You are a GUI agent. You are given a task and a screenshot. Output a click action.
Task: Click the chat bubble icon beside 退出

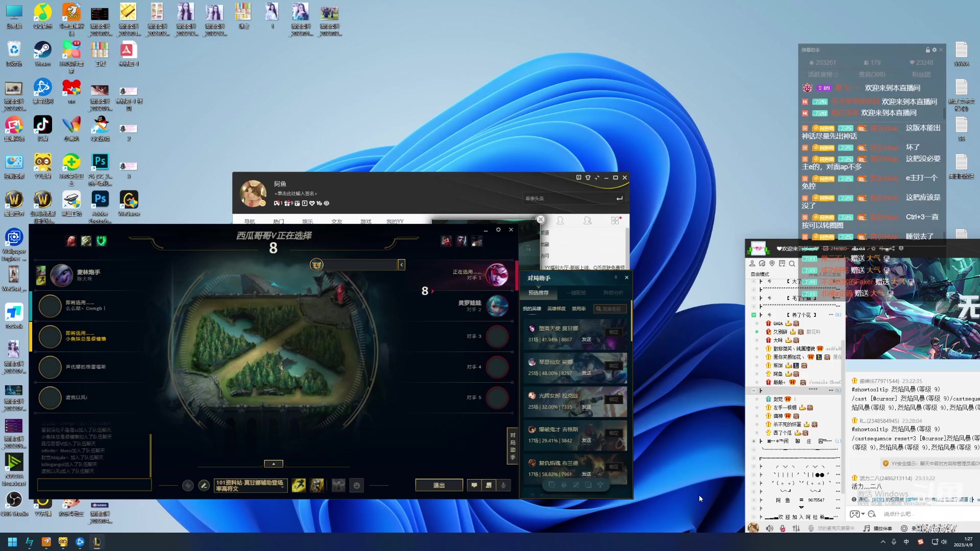pos(474,485)
